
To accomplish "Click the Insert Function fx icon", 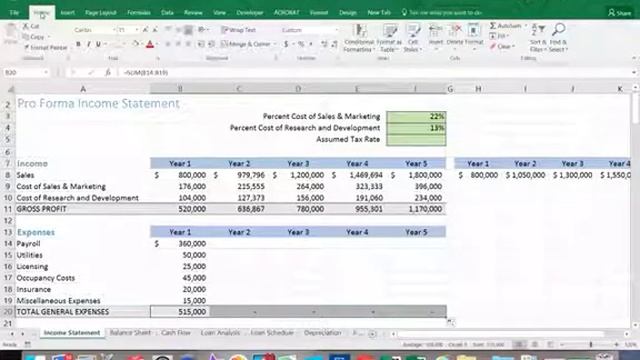I will [108, 73].
